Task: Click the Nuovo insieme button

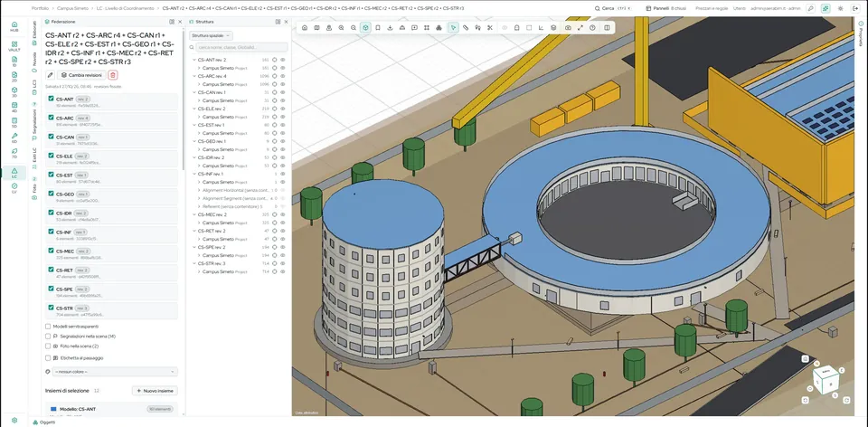Action: point(155,391)
